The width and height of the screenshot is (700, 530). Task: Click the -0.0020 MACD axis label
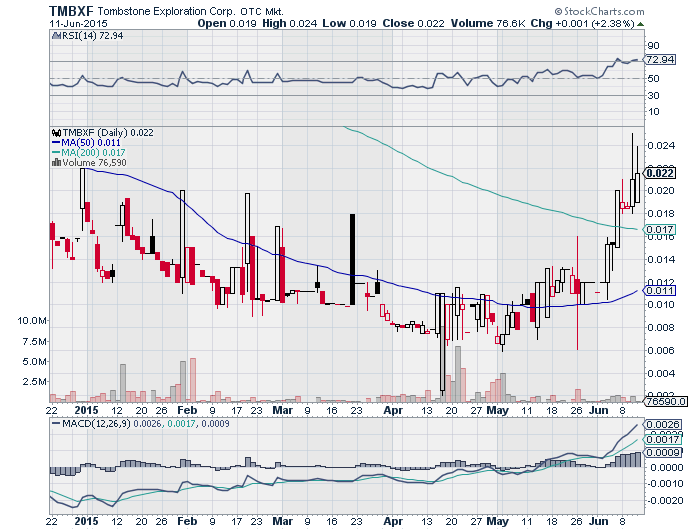coord(665,501)
